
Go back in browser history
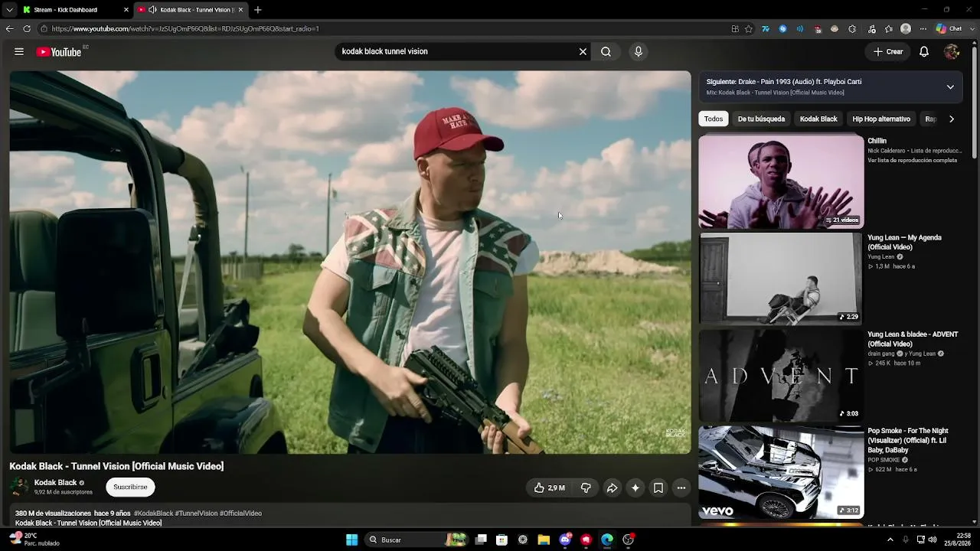9,29
